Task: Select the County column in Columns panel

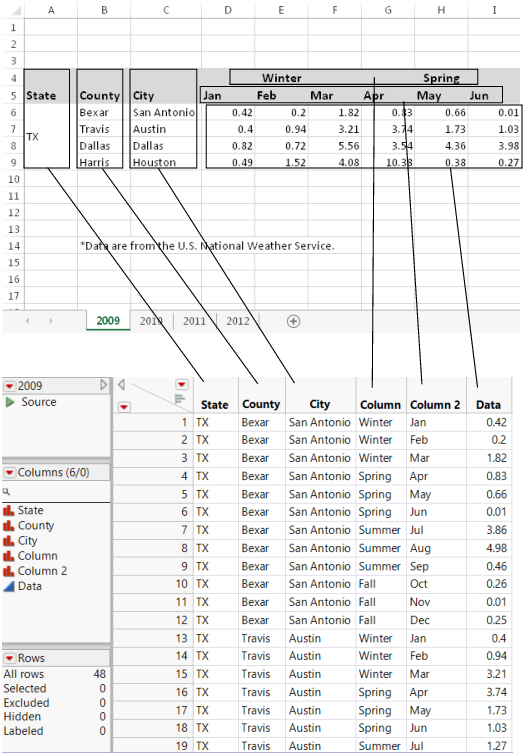Action: coord(36,525)
